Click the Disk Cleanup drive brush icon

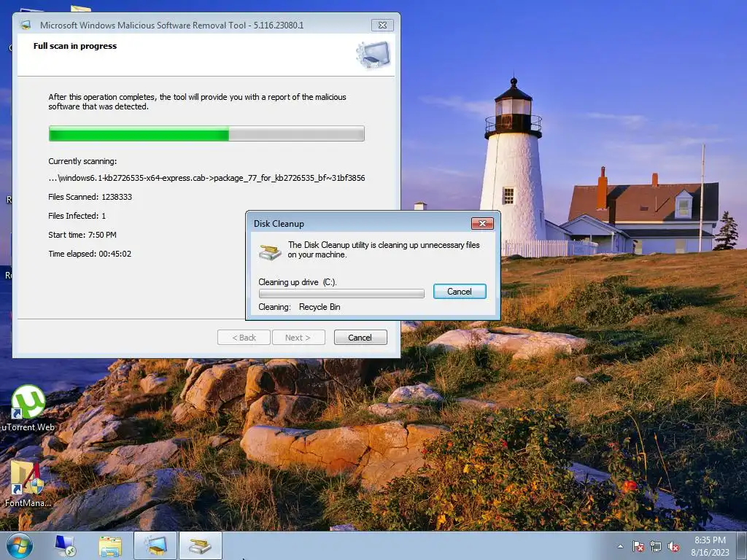(x=270, y=251)
